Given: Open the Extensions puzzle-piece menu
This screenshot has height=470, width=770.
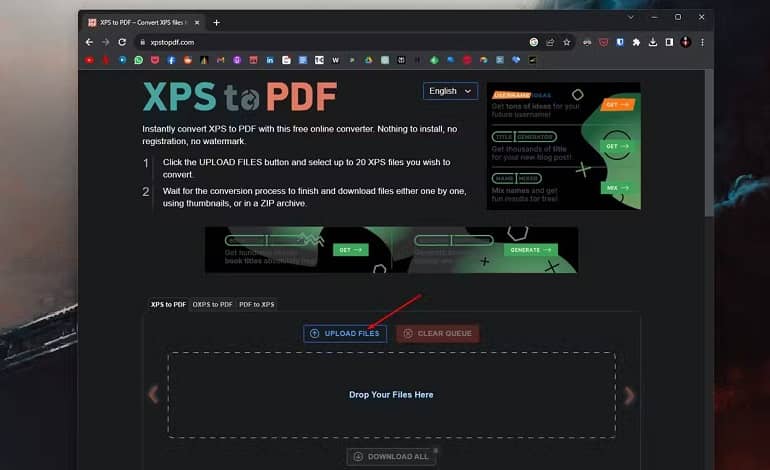Looking at the screenshot, I should pyautogui.click(x=636, y=42).
